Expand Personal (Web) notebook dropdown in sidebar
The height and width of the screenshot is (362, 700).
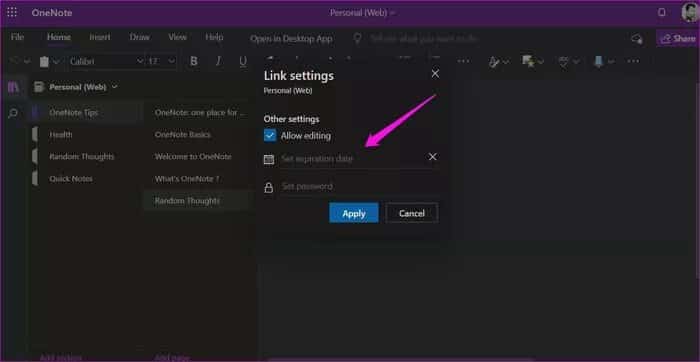click(115, 87)
